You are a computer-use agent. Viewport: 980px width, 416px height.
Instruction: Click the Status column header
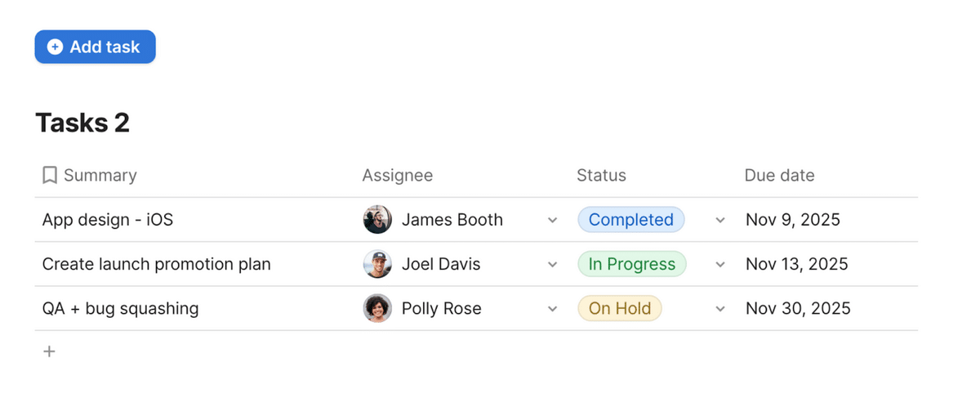[x=601, y=175]
